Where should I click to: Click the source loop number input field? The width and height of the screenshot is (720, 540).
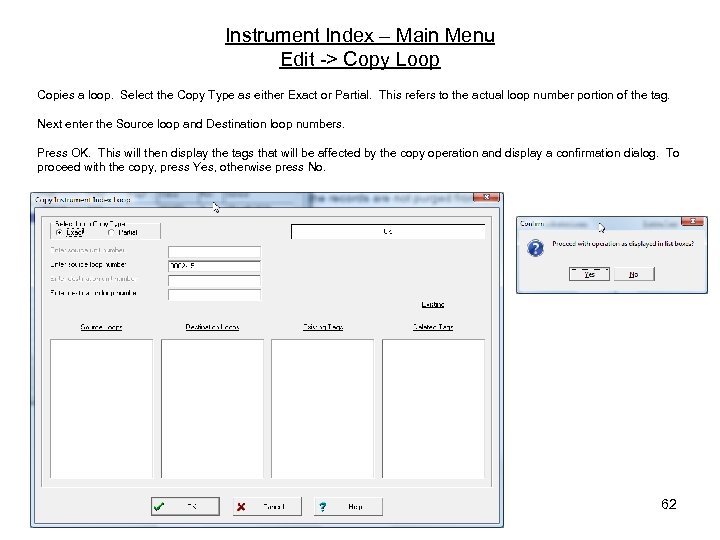(214, 266)
